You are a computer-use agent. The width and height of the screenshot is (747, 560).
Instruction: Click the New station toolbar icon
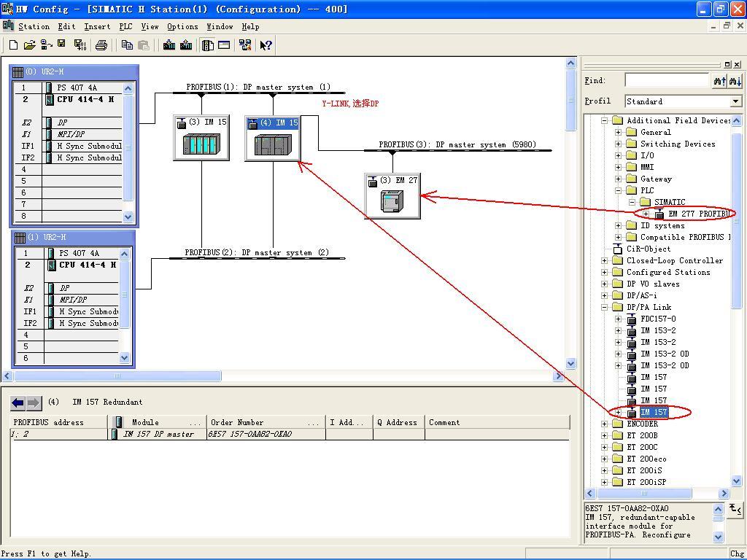[13, 45]
